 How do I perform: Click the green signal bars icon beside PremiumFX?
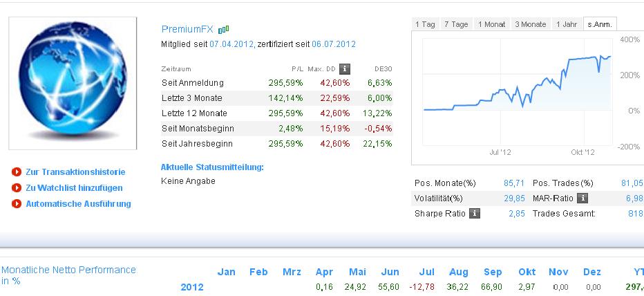223,30
